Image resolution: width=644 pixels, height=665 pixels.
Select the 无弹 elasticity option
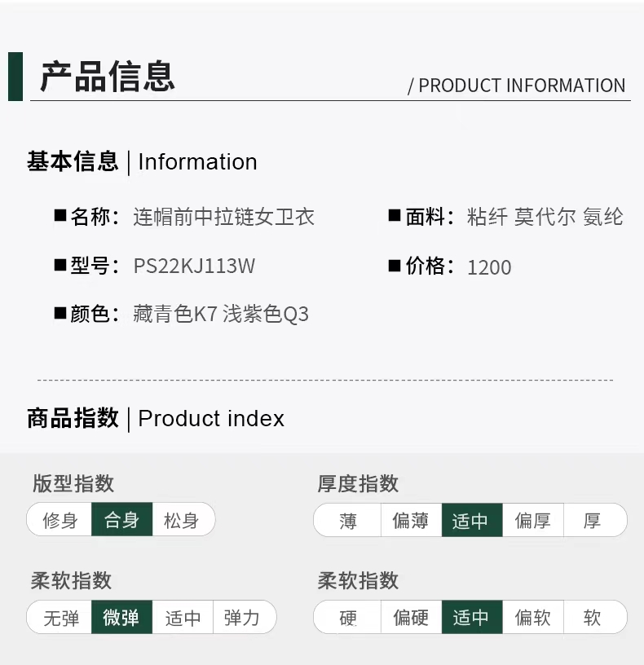[61, 618]
